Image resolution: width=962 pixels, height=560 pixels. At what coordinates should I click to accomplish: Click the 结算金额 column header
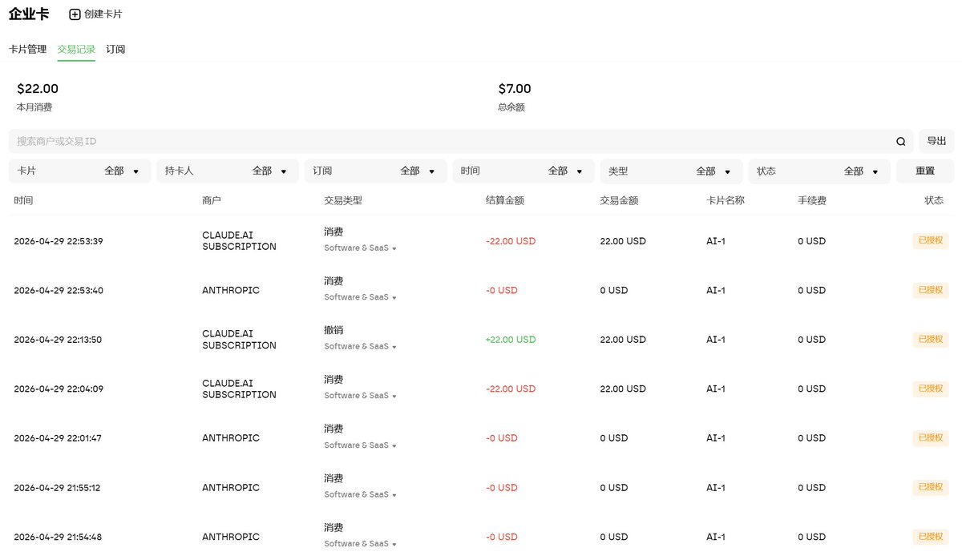[505, 201]
